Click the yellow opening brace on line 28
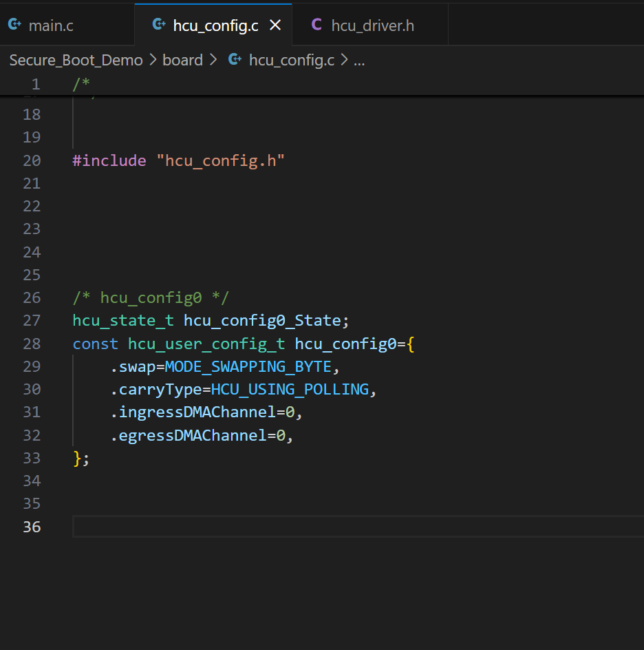 [410, 344]
